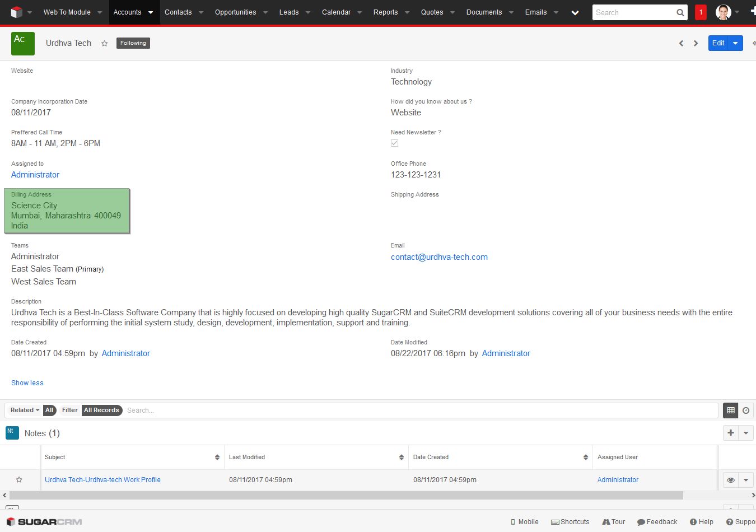Click the subpanel filter Search field
Image resolution: width=756 pixels, height=532 pixels.
(422, 410)
